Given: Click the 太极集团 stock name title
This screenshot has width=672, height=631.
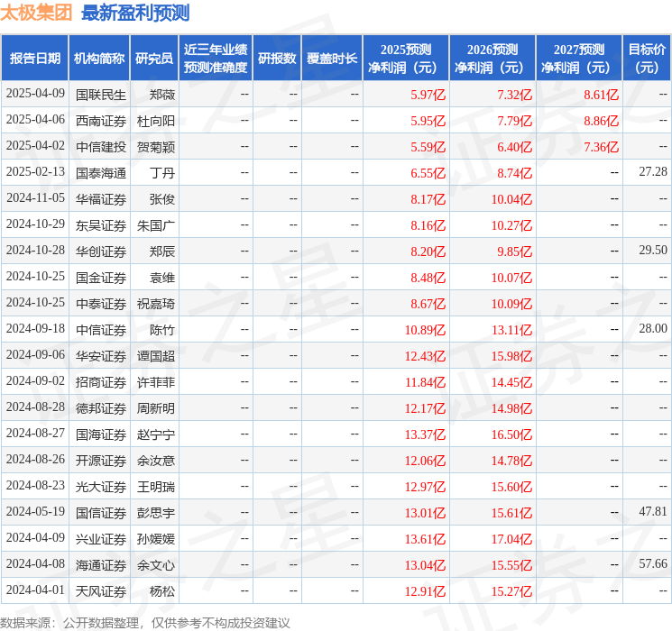Looking at the screenshot, I should point(37,13).
